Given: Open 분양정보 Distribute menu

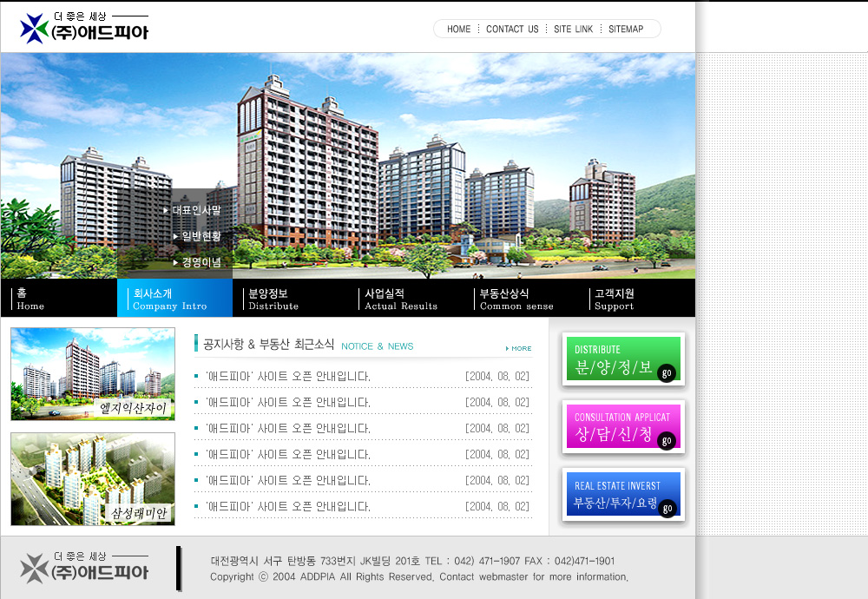Looking at the screenshot, I should click(x=291, y=299).
